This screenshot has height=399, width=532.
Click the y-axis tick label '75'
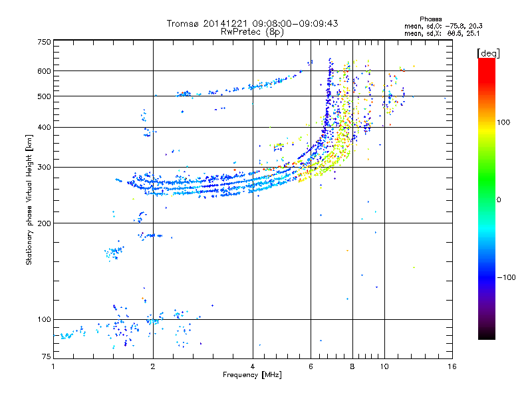tap(47, 356)
